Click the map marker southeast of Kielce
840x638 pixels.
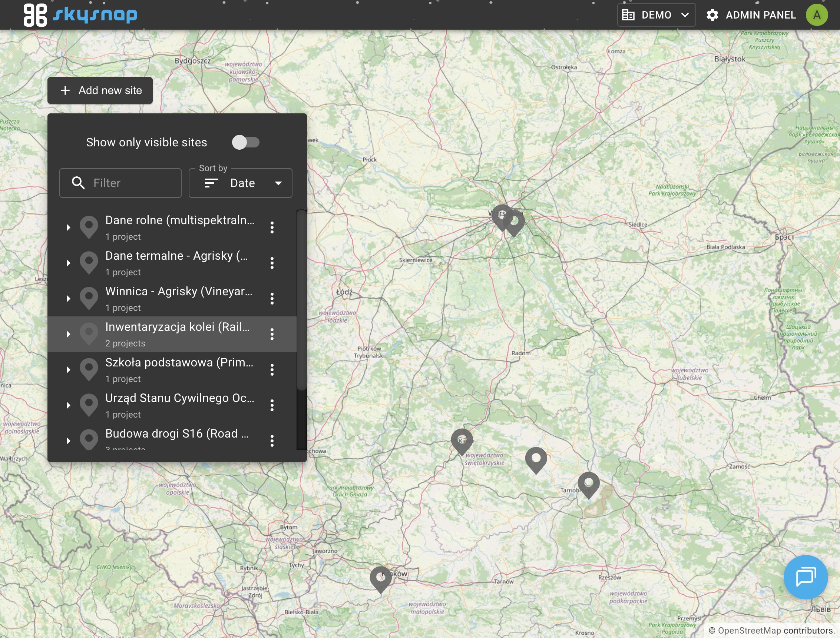(x=536, y=460)
